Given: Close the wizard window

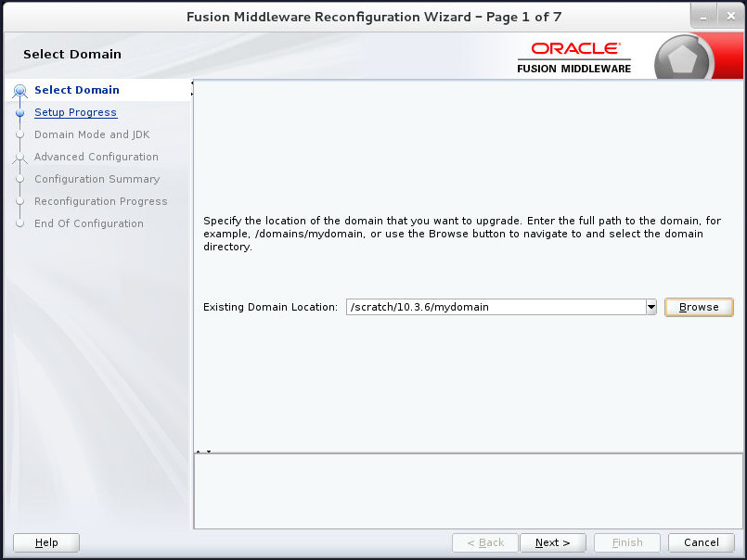Looking at the screenshot, I should click(730, 17).
